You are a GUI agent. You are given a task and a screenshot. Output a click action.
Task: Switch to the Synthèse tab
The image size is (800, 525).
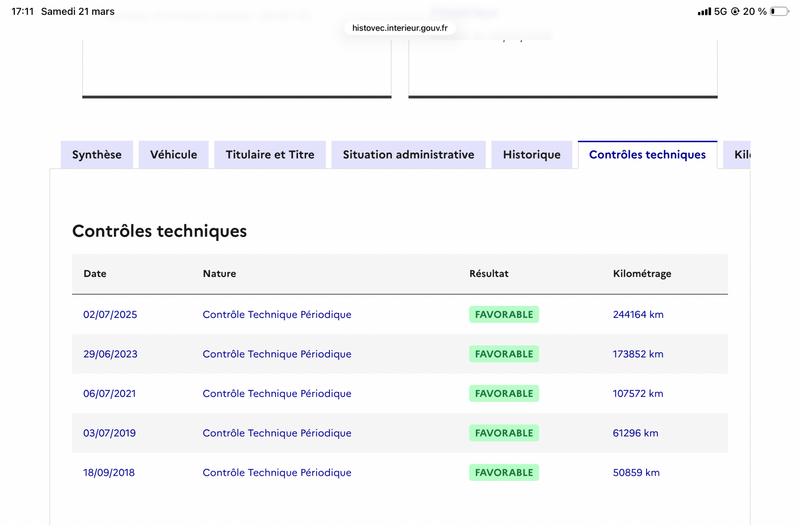coord(97,155)
